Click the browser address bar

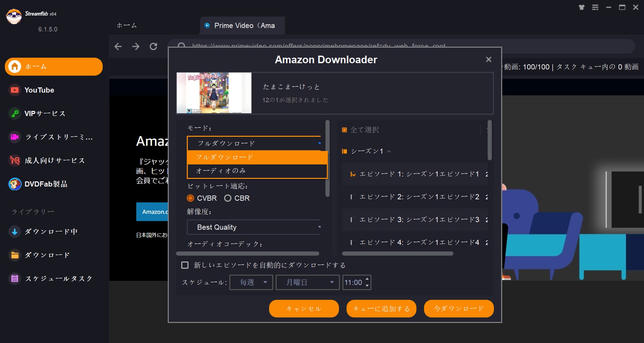point(401,46)
